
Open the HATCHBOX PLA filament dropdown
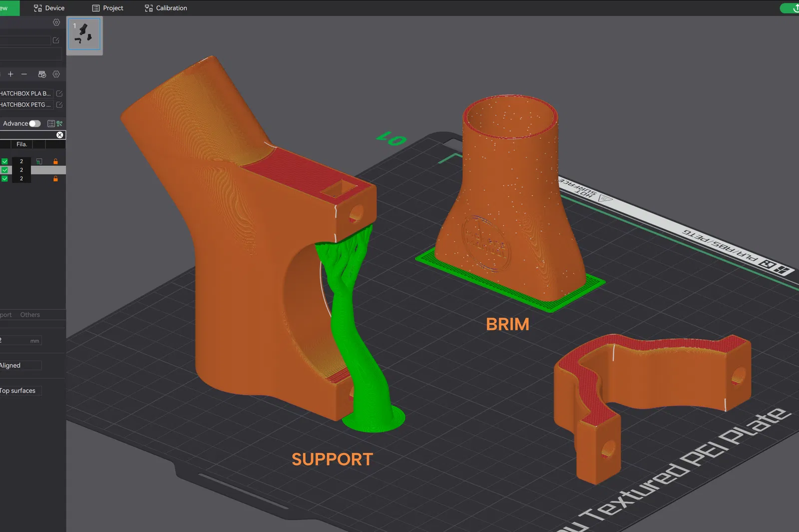(x=26, y=93)
